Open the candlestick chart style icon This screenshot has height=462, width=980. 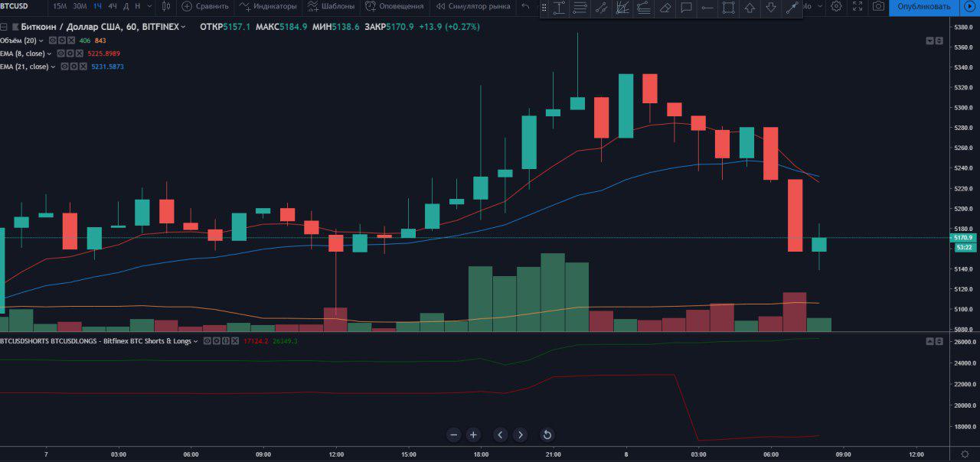[x=165, y=6]
